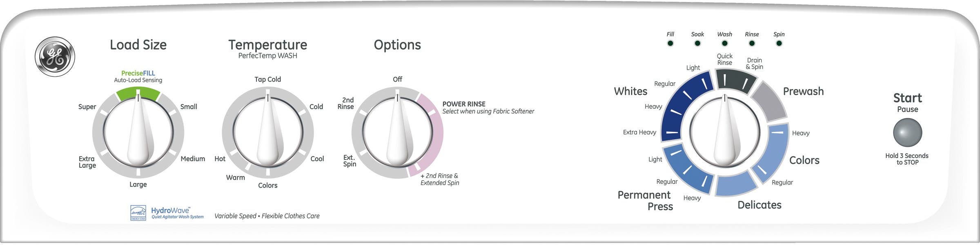Choose the gray Prewash cycle segment

(x=770, y=101)
